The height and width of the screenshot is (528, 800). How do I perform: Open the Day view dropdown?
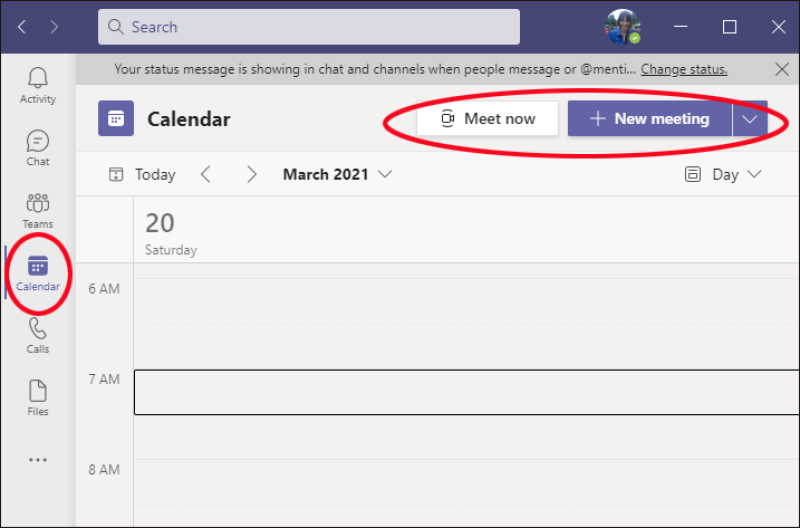point(723,174)
